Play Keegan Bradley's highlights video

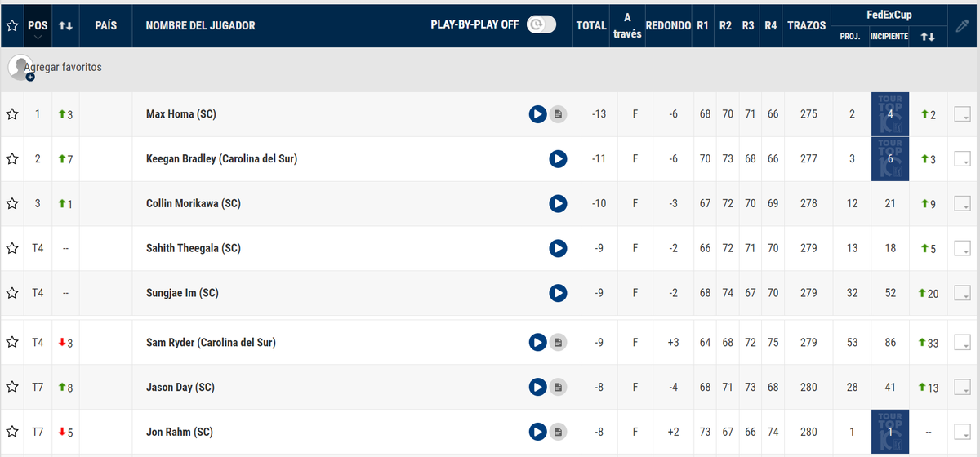(558, 159)
